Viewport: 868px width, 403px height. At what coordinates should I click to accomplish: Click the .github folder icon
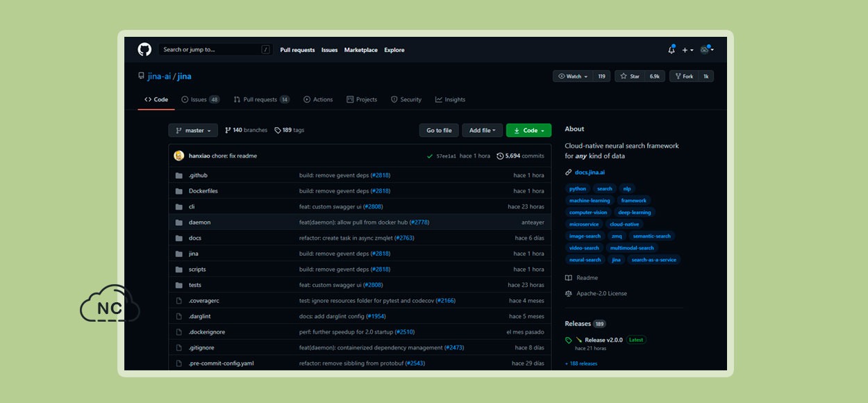click(179, 176)
